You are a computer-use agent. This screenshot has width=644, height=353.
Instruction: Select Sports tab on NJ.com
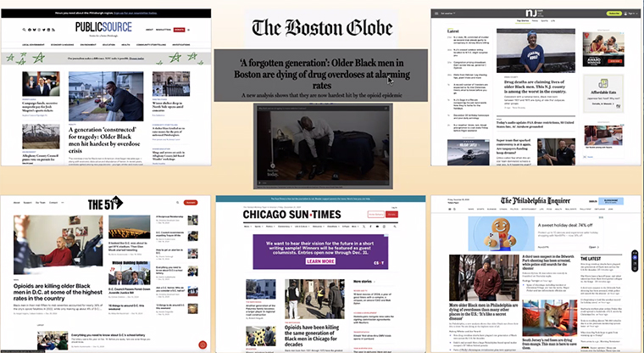[x=545, y=20]
